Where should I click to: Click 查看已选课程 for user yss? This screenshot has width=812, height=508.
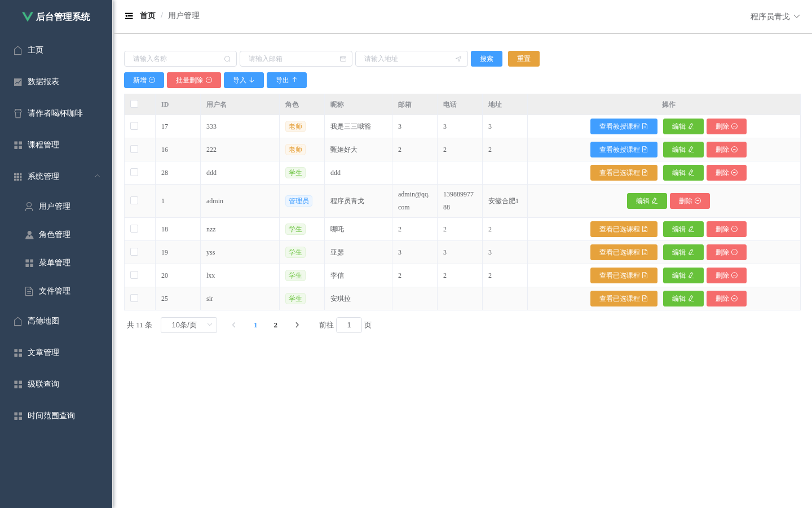(624, 252)
